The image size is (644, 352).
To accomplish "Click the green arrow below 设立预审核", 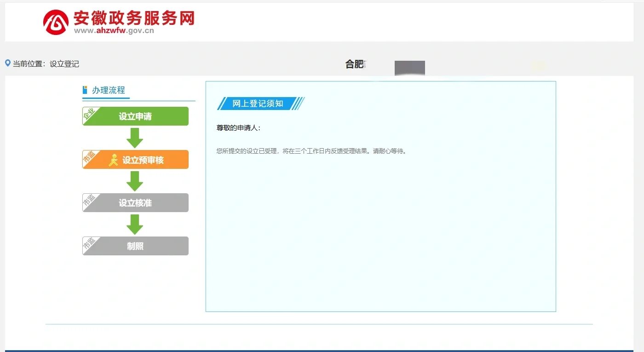I will [x=135, y=181].
